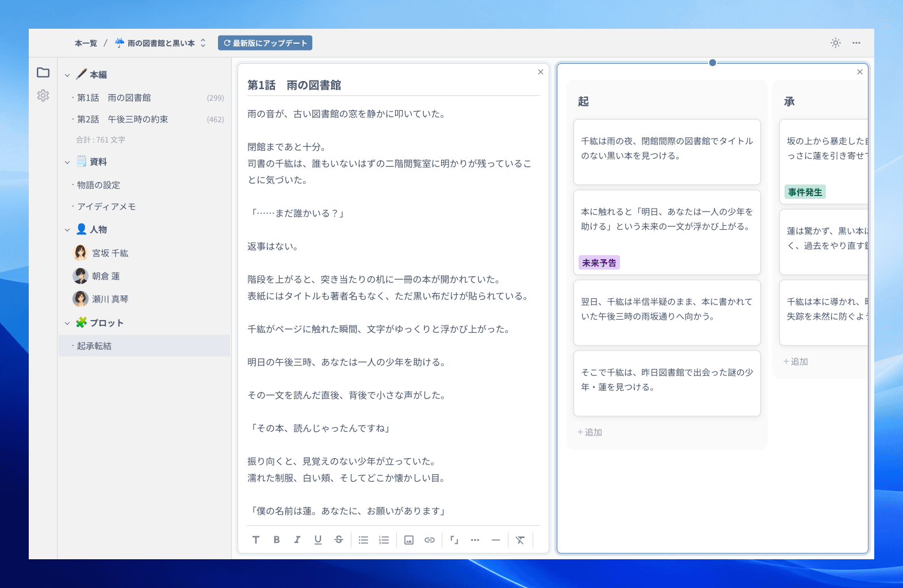
Task: Toggle strikethrough formatting in editor toolbar
Action: pyautogui.click(x=339, y=540)
